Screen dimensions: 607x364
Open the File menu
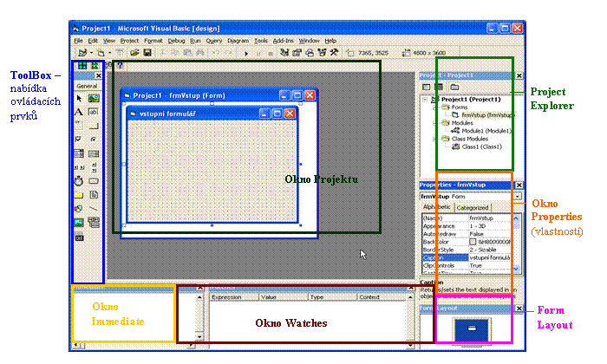tap(79, 41)
